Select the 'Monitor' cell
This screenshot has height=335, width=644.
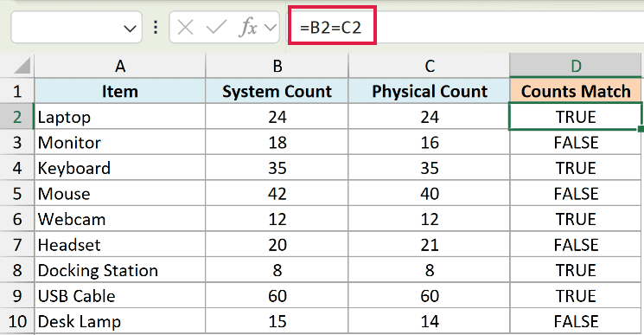tap(120, 142)
